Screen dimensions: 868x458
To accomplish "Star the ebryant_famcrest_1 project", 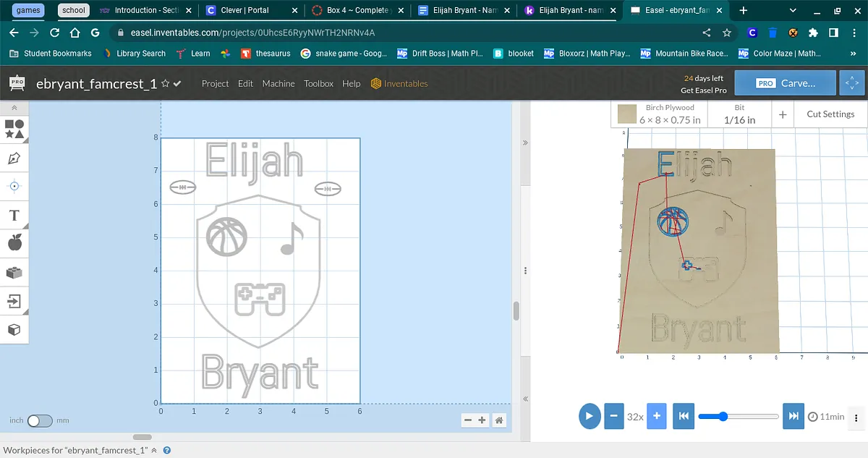I will (x=165, y=84).
